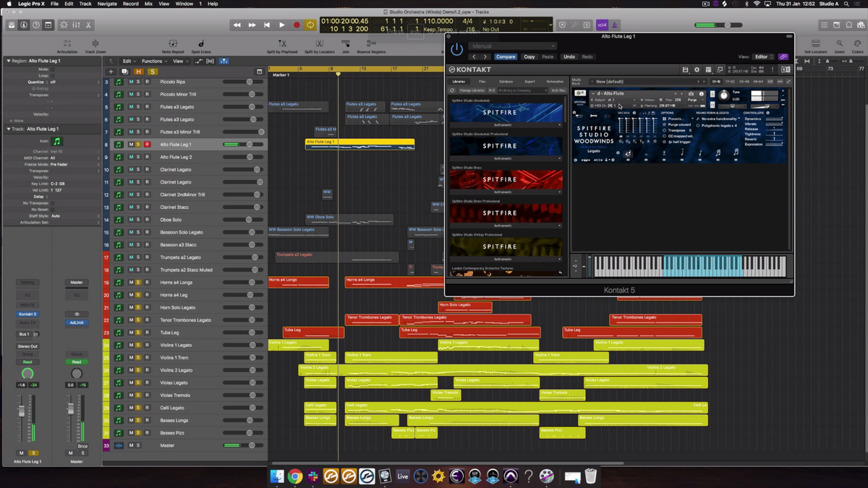Toggle solo on Alto Flute Leg 1 track
Viewport: 868px width, 488px height.
tap(139, 145)
